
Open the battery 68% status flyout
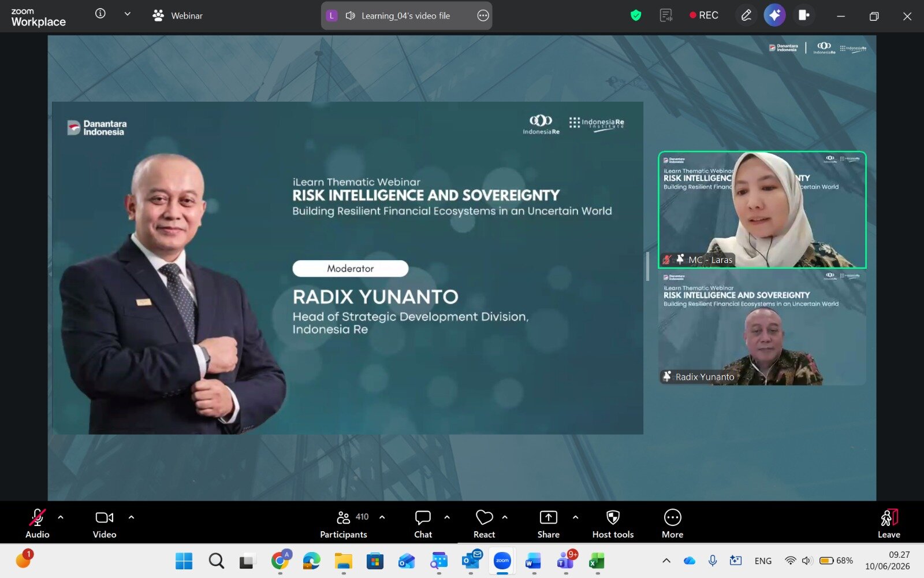tap(836, 561)
